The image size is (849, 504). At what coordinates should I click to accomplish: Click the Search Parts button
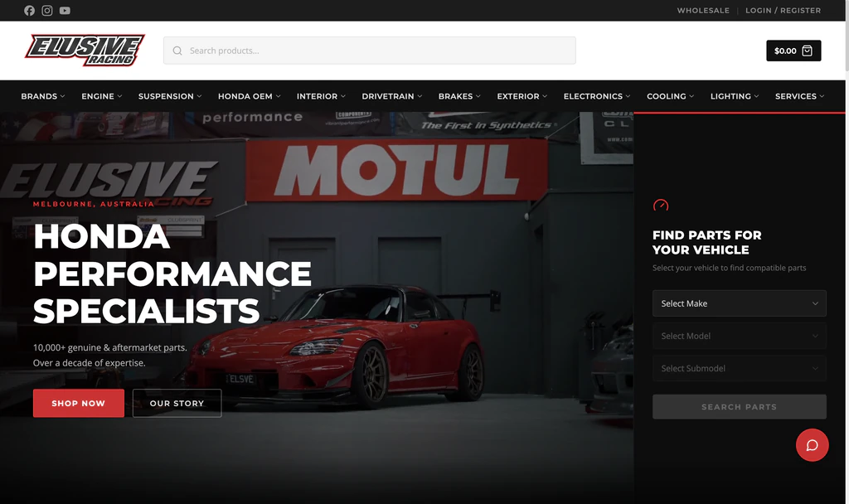coord(739,406)
